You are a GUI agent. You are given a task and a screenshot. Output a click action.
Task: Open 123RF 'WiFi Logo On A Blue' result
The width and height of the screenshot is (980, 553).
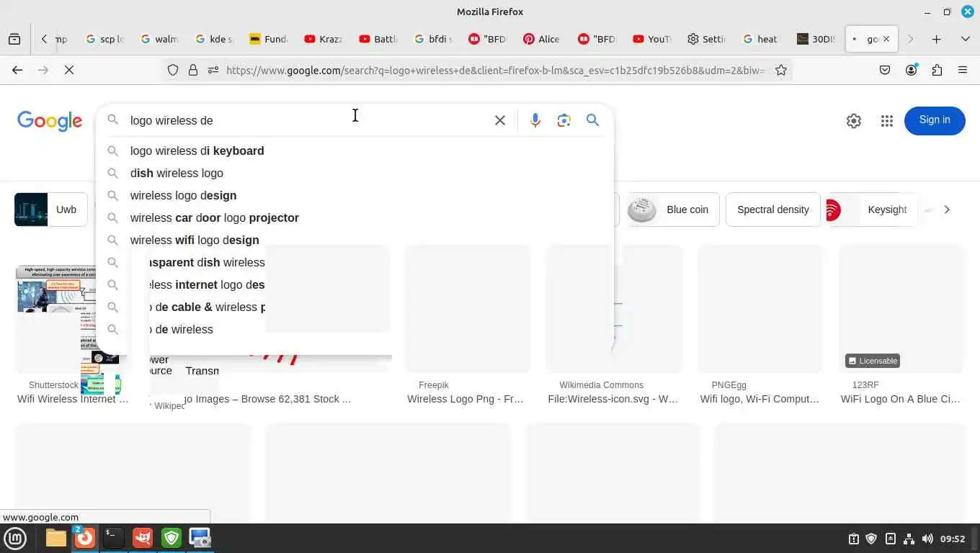click(x=900, y=399)
